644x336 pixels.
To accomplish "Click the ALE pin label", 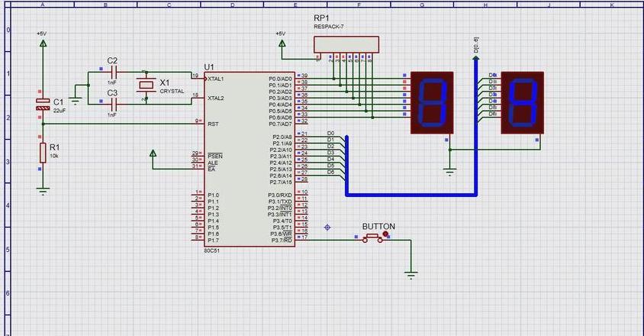I will click(x=212, y=163).
